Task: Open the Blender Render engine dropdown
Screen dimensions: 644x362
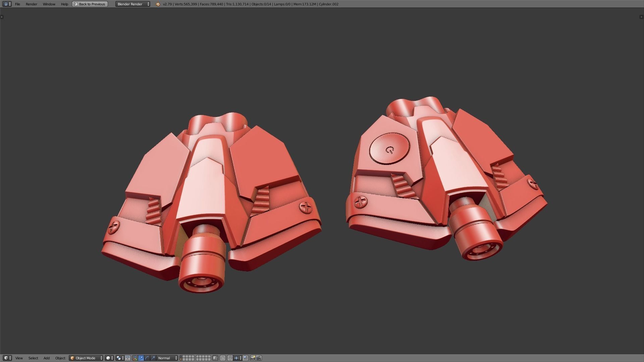Action: pyautogui.click(x=133, y=4)
